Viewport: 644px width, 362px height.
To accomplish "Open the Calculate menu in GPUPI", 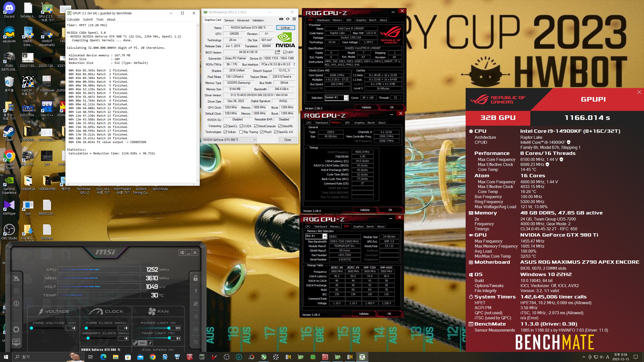I will click(73, 19).
